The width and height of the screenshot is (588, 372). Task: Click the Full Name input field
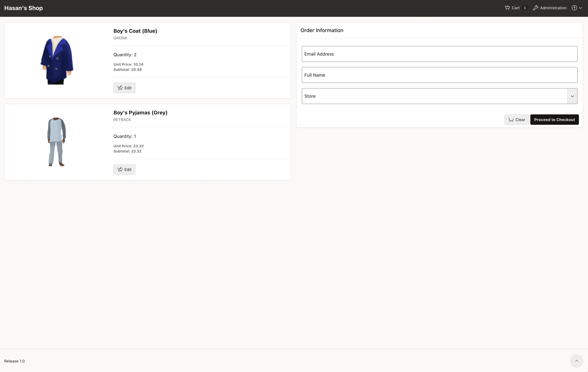point(440,75)
